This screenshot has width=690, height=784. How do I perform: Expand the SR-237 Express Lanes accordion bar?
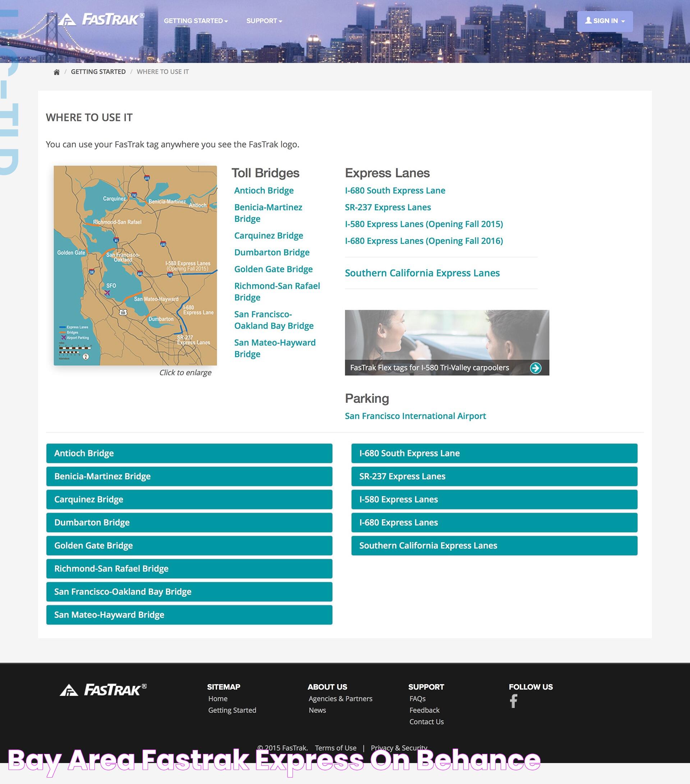tap(494, 476)
